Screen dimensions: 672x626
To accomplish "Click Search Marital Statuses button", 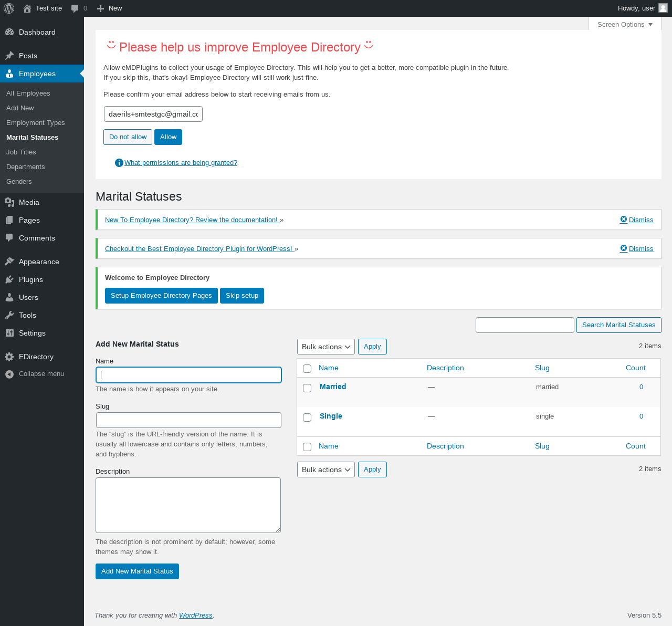I will (x=618, y=325).
